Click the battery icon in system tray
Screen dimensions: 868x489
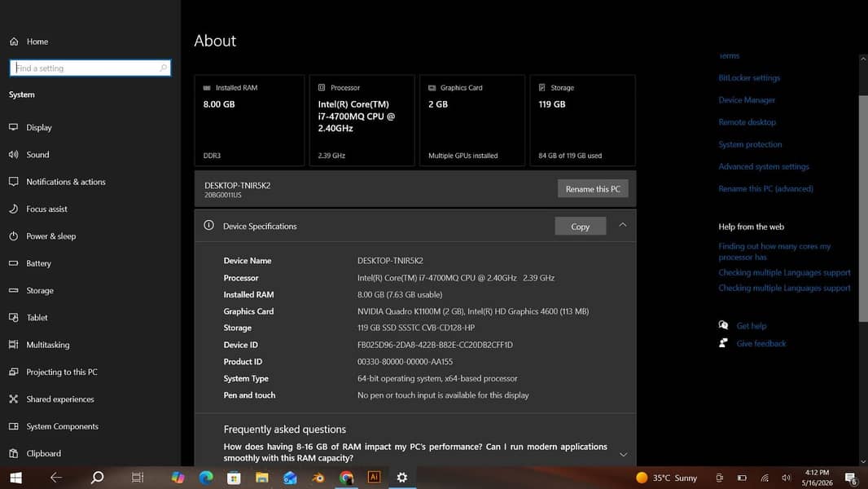click(x=742, y=478)
